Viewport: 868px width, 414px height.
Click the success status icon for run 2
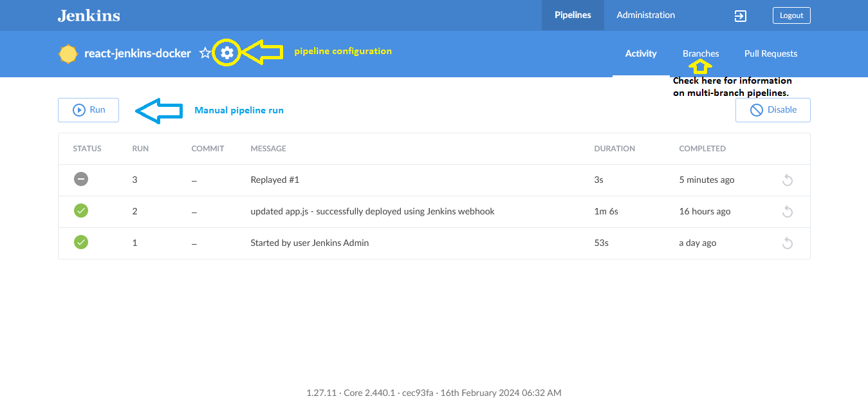click(x=81, y=211)
